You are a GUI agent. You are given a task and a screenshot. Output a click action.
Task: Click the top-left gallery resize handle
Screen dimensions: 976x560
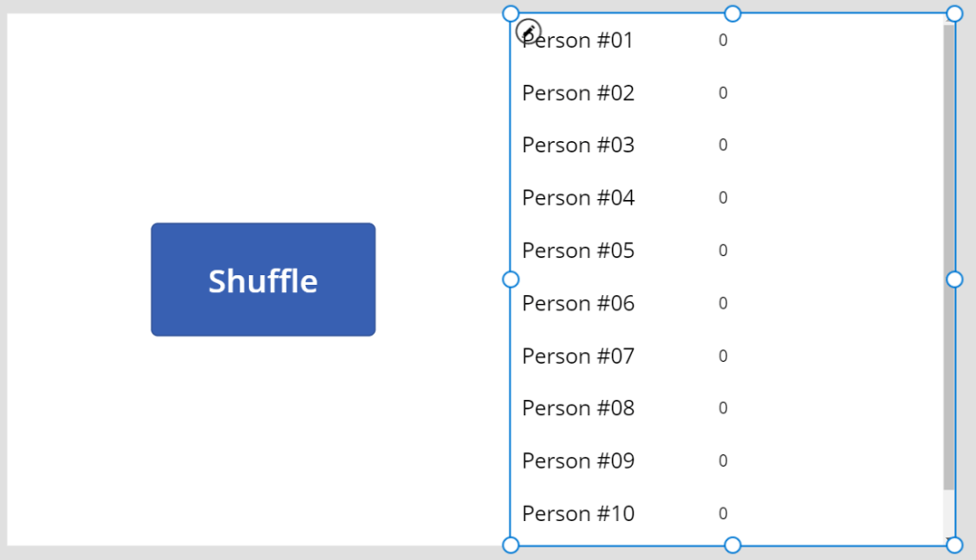point(511,13)
